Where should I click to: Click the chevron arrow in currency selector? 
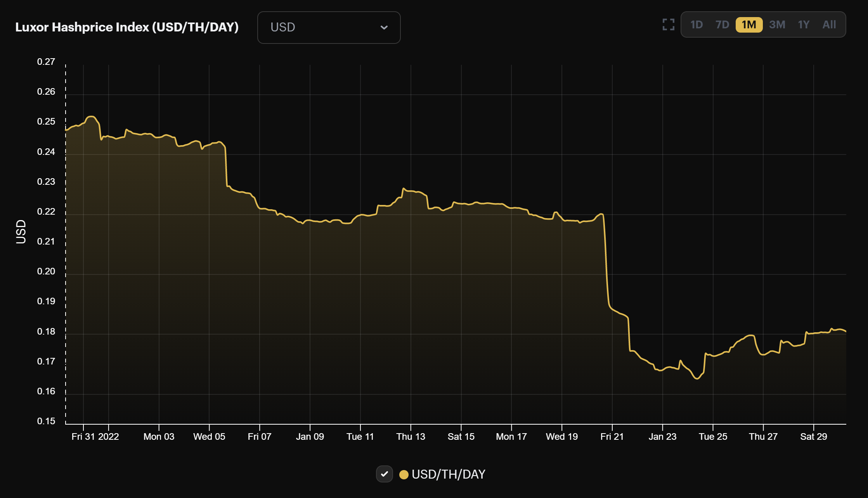384,28
